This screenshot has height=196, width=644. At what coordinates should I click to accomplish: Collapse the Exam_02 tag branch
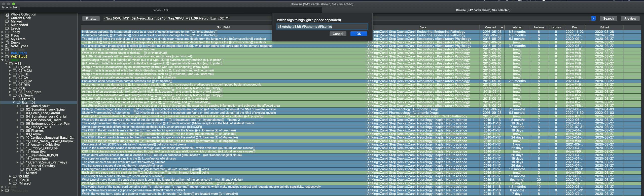pos(14,103)
